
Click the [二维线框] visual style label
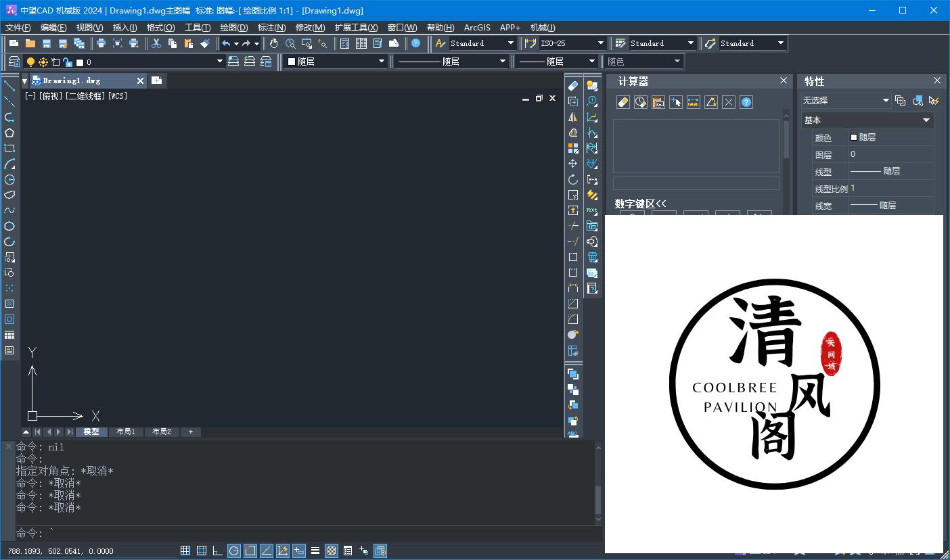(x=85, y=96)
